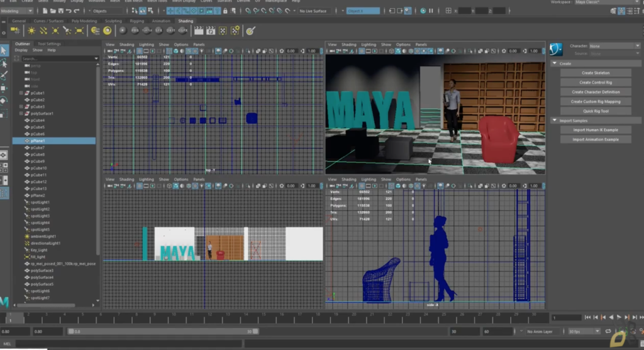This screenshot has height=350, width=644.
Task: Switch to the Poly Modeling shelf tab
Action: tap(84, 21)
